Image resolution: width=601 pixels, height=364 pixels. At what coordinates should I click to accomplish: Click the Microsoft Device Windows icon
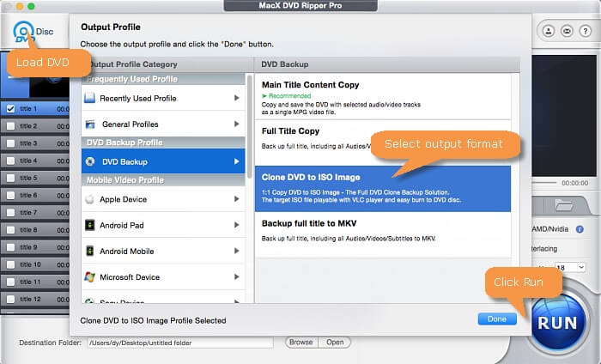(x=89, y=276)
